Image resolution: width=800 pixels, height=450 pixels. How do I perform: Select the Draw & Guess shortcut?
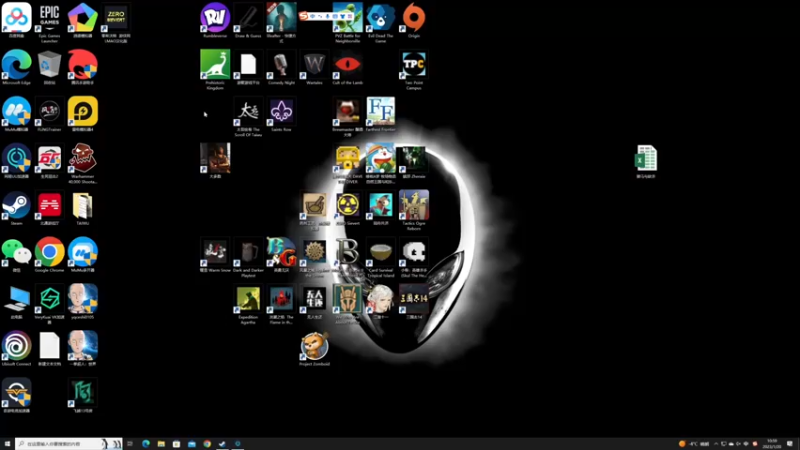[x=248, y=18]
